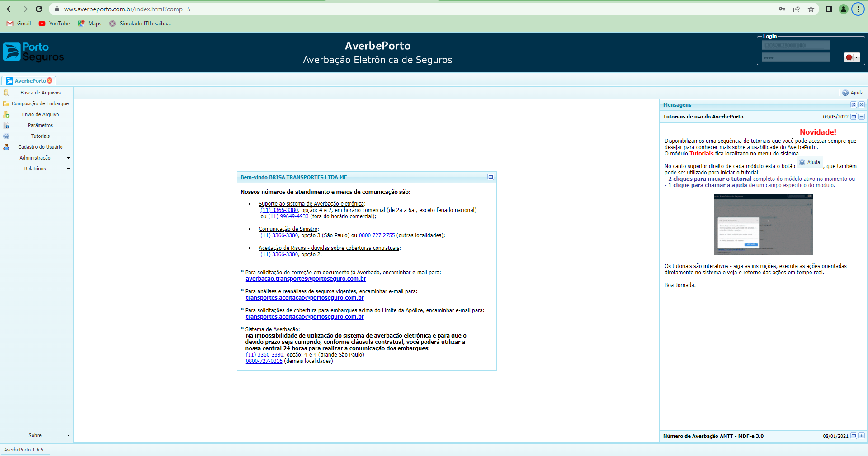Open the Envio de Arquivo upload icon
This screenshot has width=868, height=456.
[x=6, y=114]
